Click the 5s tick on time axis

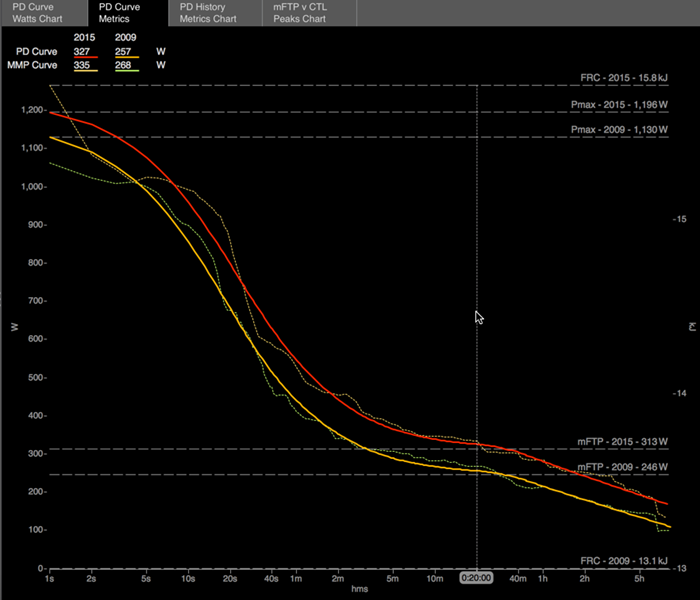tap(146, 579)
